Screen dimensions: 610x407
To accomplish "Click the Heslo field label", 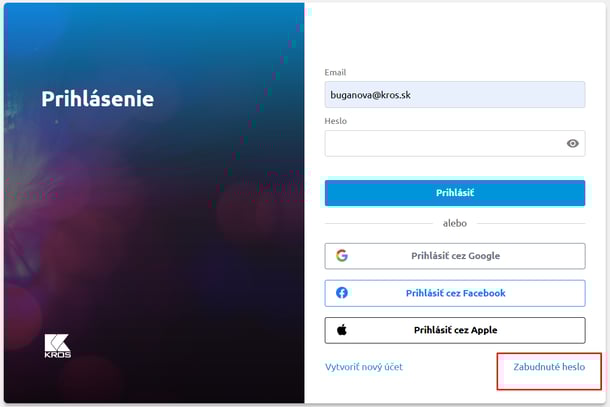I will coord(335,121).
